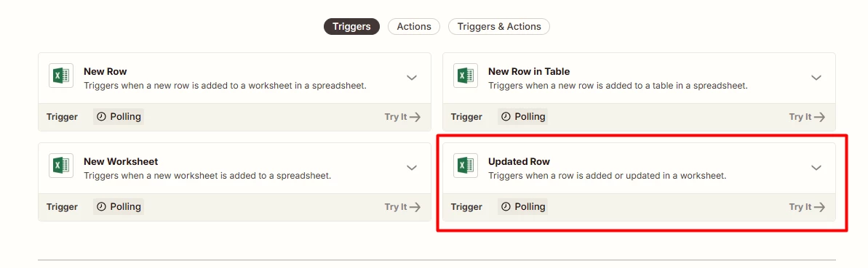Click clock icon in New Row Polling badge
Image resolution: width=868 pixels, height=268 pixels.
(100, 117)
